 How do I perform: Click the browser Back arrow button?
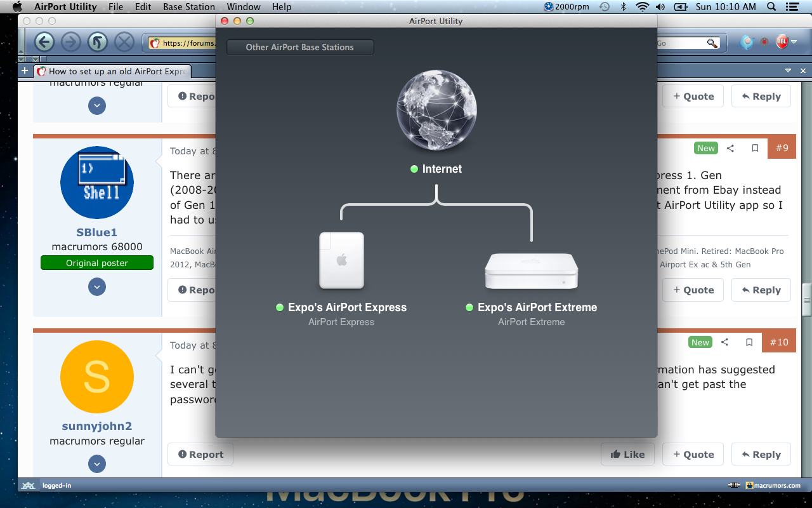[x=44, y=43]
